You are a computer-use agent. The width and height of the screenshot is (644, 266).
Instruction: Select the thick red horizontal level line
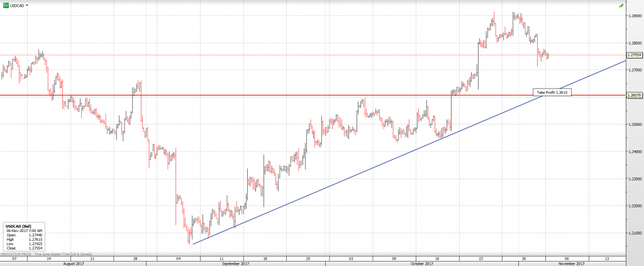pos(252,96)
